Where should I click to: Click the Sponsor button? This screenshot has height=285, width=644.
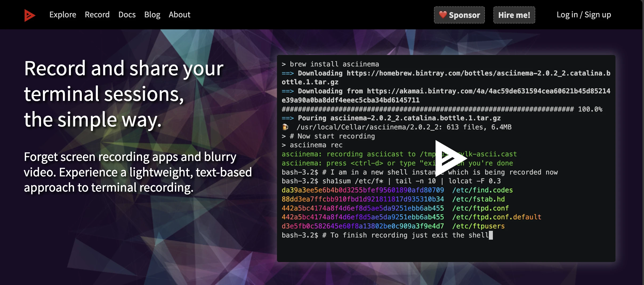pos(459,15)
